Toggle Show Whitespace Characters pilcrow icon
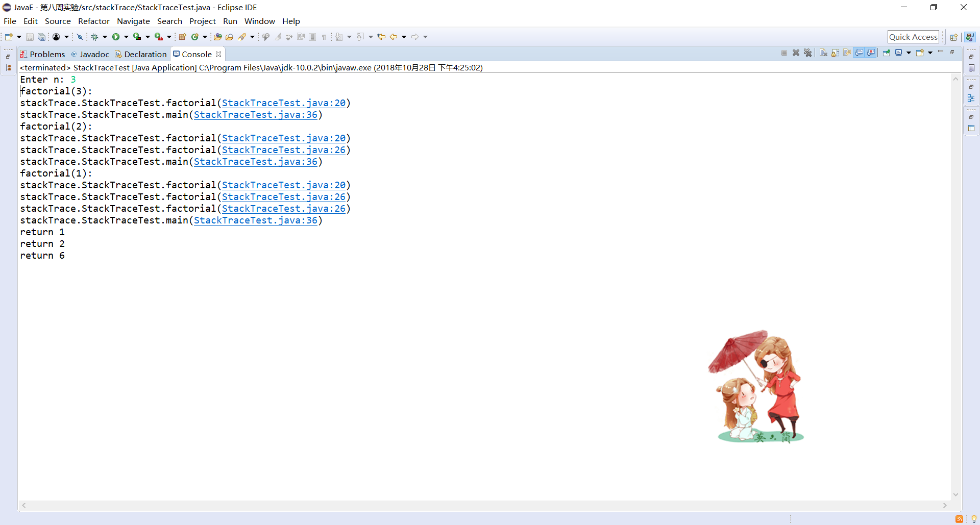This screenshot has width=980, height=525. pos(324,37)
